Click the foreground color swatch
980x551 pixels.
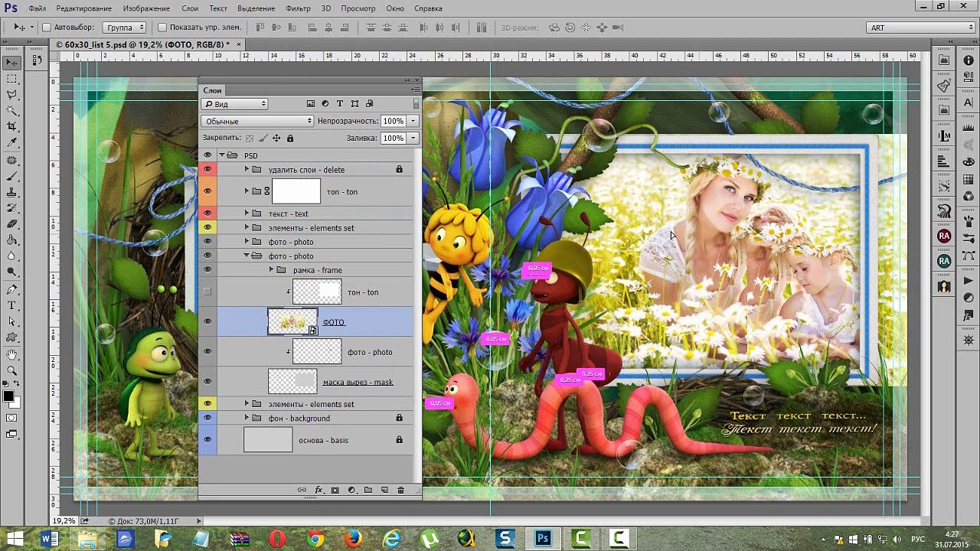pyautogui.click(x=8, y=396)
